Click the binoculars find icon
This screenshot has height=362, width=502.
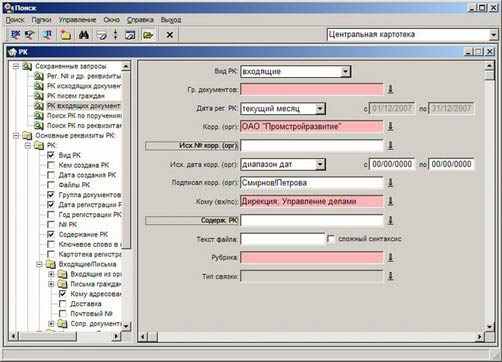click(x=84, y=34)
